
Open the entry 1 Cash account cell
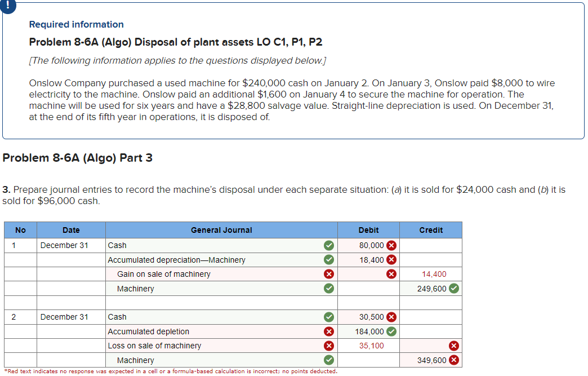click(x=221, y=245)
